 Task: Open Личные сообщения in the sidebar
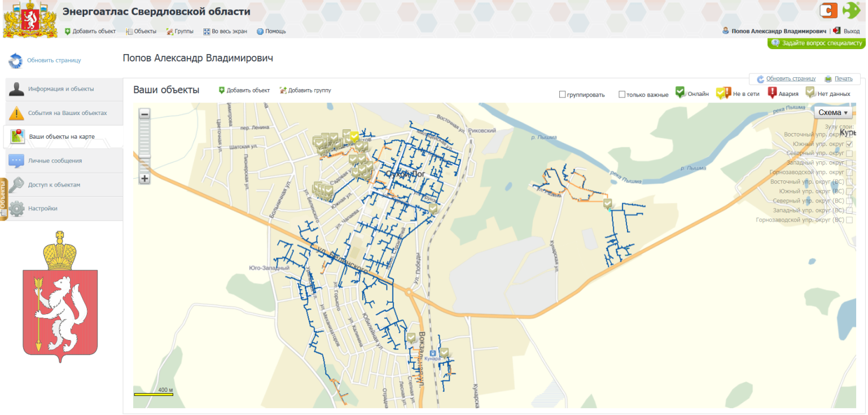point(56,160)
